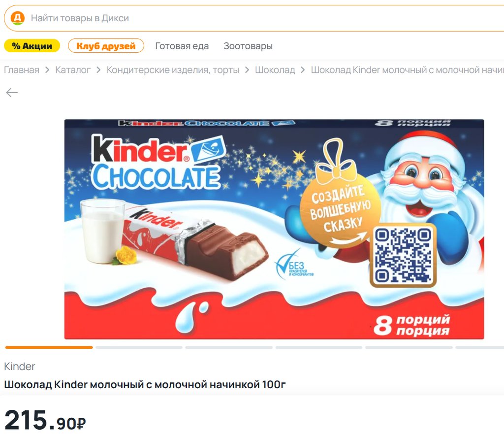Click the Dixy logo icon in the search bar
Viewport: 504px width, 436px height.
coord(18,18)
